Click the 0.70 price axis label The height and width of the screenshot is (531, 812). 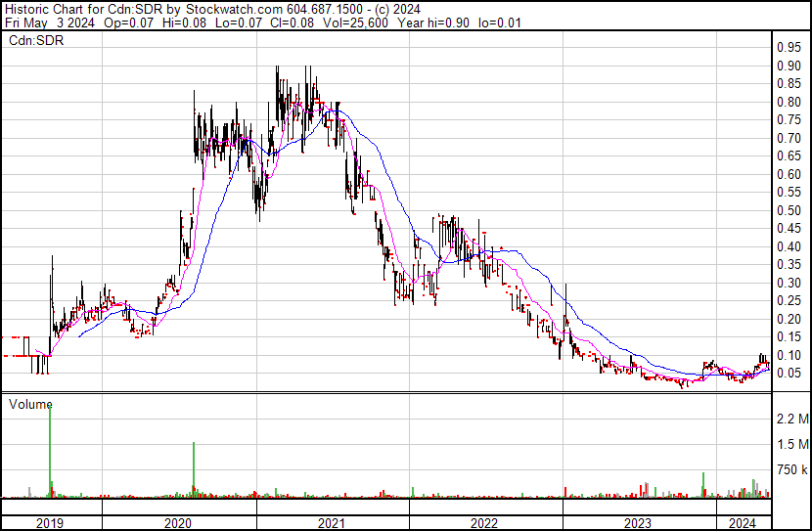tap(789, 138)
